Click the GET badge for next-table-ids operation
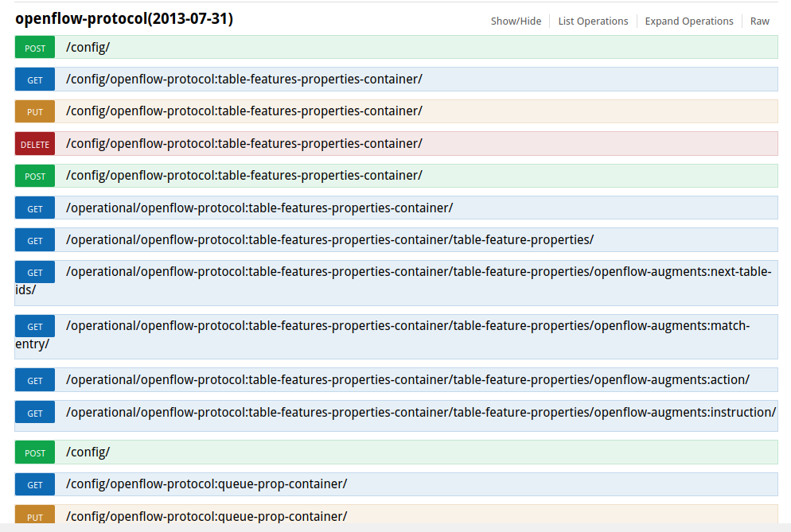791x532 pixels. [35, 272]
